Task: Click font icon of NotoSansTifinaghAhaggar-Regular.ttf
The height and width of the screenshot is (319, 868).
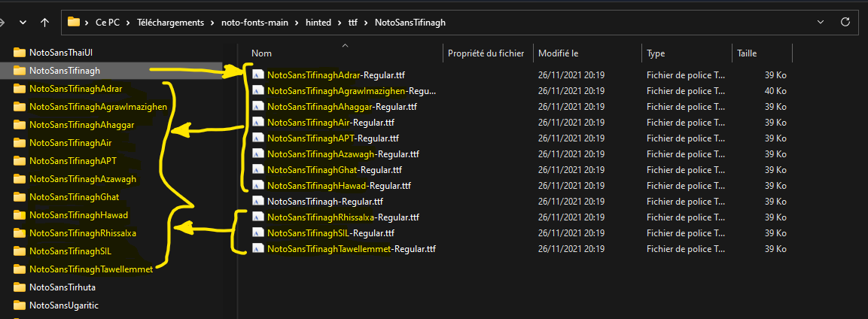Action: (257, 106)
